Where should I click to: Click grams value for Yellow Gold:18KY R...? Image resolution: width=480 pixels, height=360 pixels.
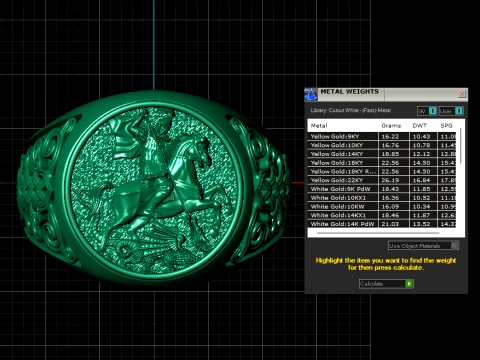click(390, 171)
